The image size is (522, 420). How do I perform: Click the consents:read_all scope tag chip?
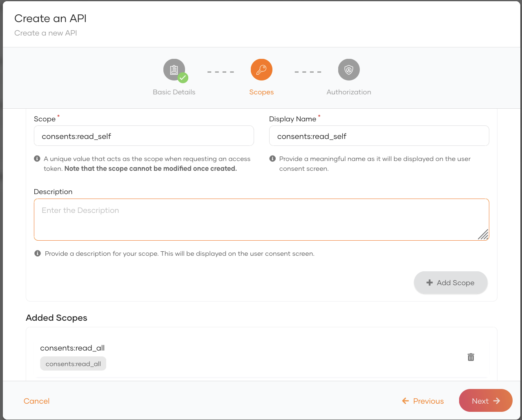click(x=73, y=364)
